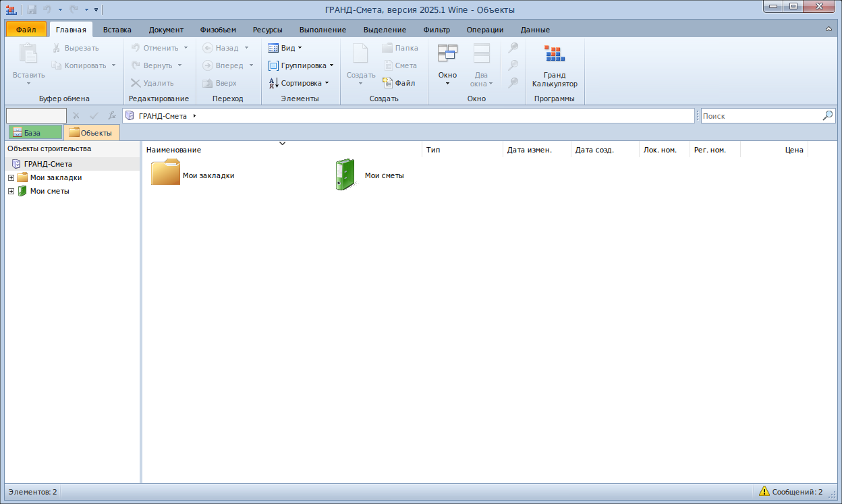Click the fx function icon in formula bar
The width and height of the screenshot is (842, 504).
pyautogui.click(x=112, y=115)
